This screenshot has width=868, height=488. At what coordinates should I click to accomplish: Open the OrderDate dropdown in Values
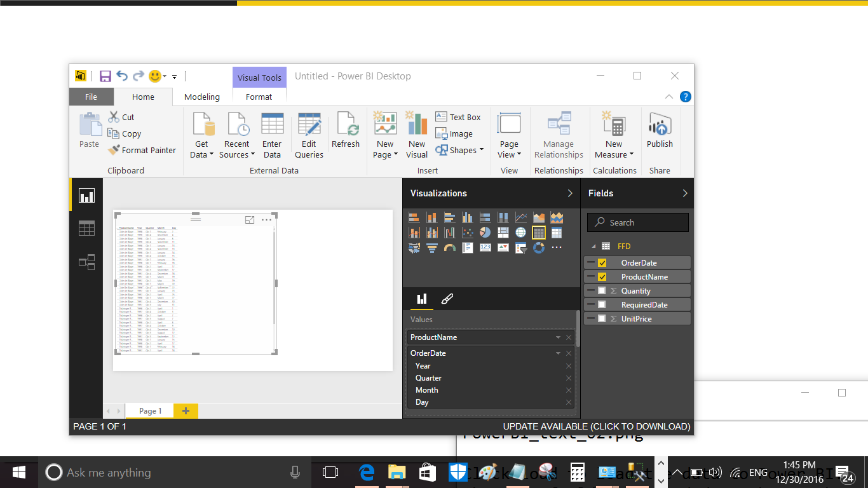pos(557,353)
